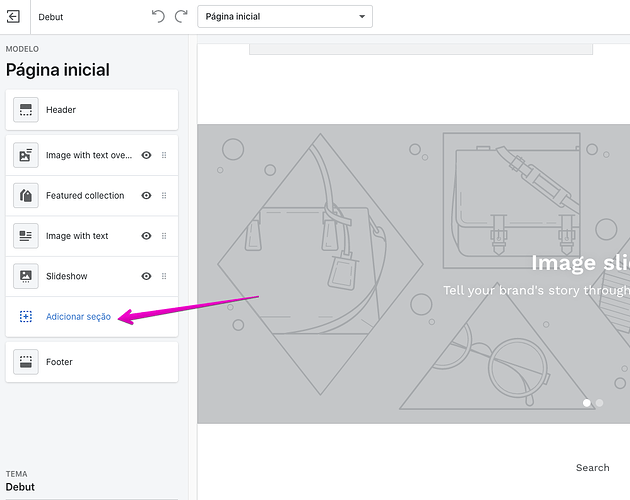
Task: Hide the Slideshow section
Action: pos(146,276)
